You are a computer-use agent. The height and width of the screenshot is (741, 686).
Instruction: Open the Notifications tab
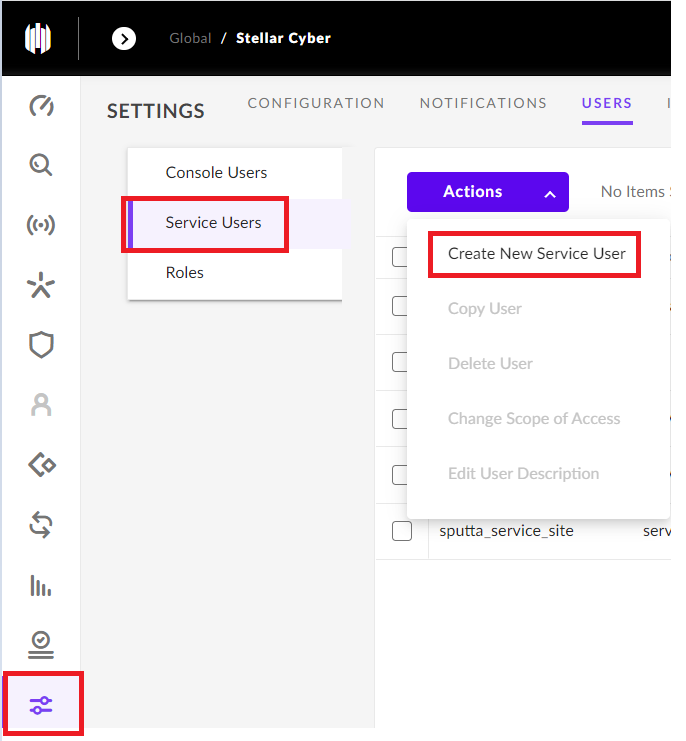point(483,103)
